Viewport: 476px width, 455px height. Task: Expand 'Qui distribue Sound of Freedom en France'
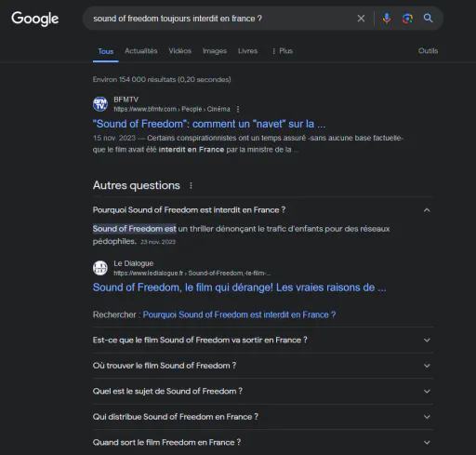coord(262,417)
